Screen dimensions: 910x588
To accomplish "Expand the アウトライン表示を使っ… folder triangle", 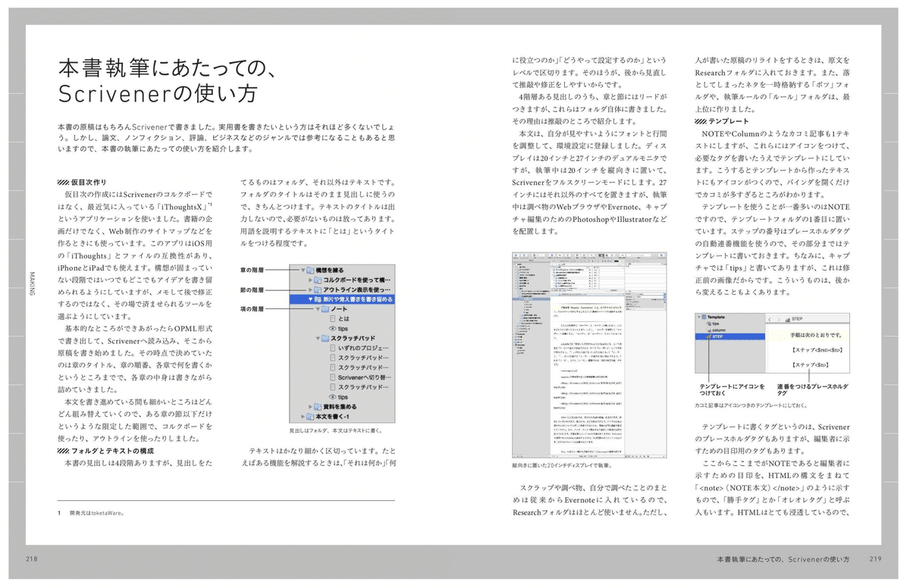I will point(310,289).
